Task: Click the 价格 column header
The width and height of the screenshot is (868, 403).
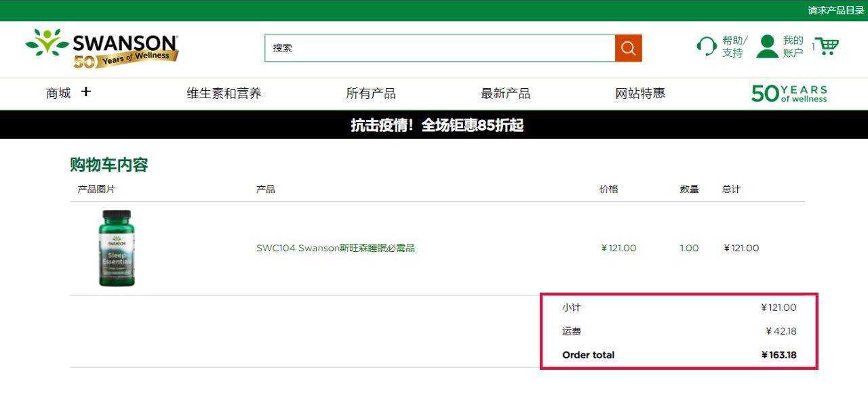Action: [609, 189]
